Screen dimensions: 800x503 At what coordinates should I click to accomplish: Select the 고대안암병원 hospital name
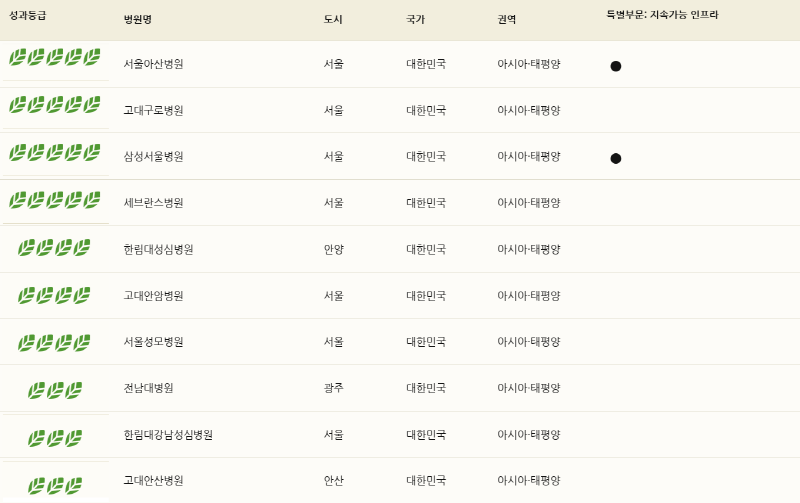(153, 295)
